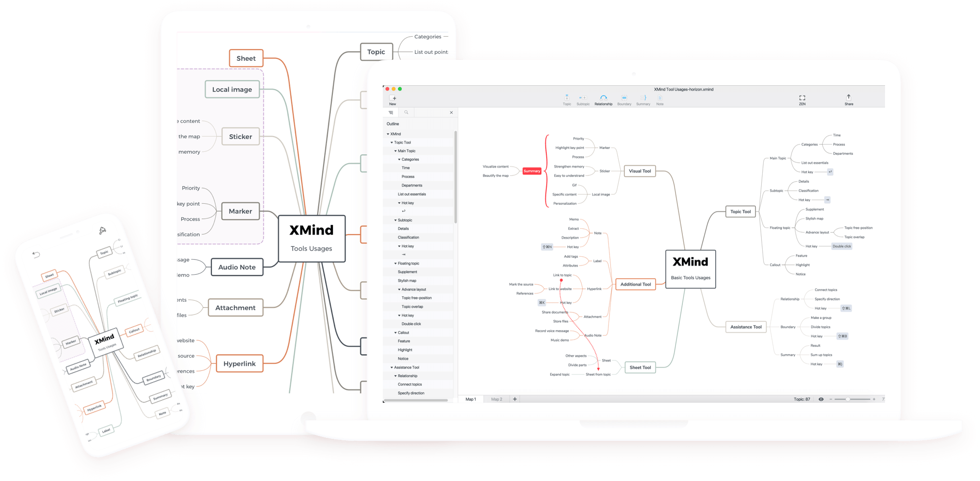
Task: Select the Relationship tool
Action: tap(604, 99)
